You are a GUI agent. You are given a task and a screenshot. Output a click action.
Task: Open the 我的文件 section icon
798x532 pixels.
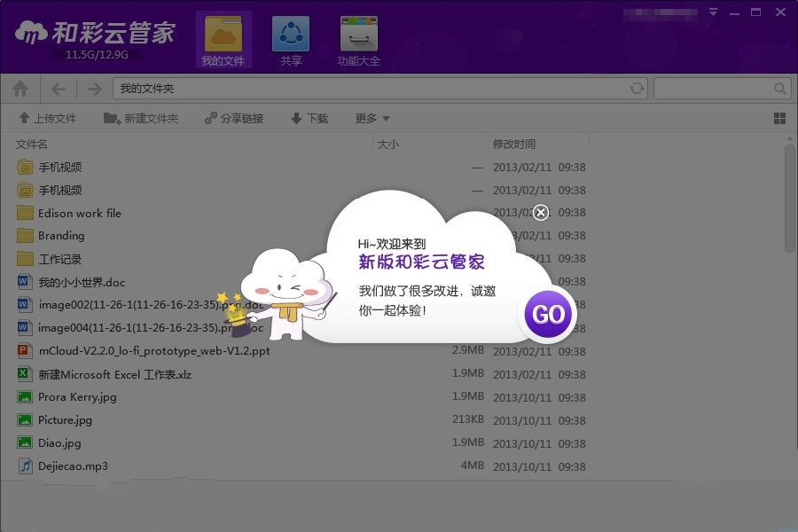(223, 38)
